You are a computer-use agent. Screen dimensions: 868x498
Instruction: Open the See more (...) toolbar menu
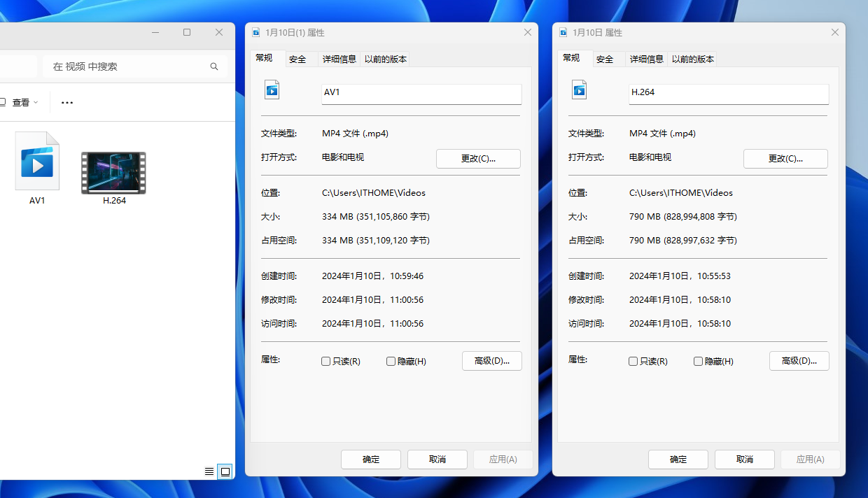66,102
